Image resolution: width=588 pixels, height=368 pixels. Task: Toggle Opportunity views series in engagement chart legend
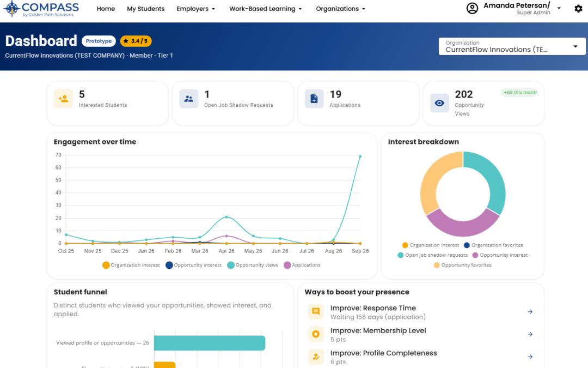click(x=253, y=265)
